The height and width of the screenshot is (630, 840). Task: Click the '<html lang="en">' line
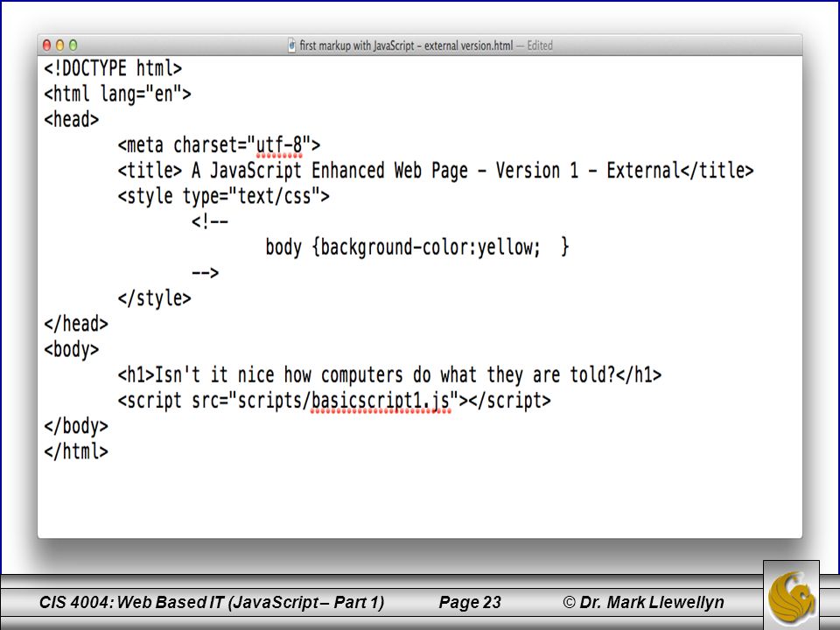click(117, 94)
